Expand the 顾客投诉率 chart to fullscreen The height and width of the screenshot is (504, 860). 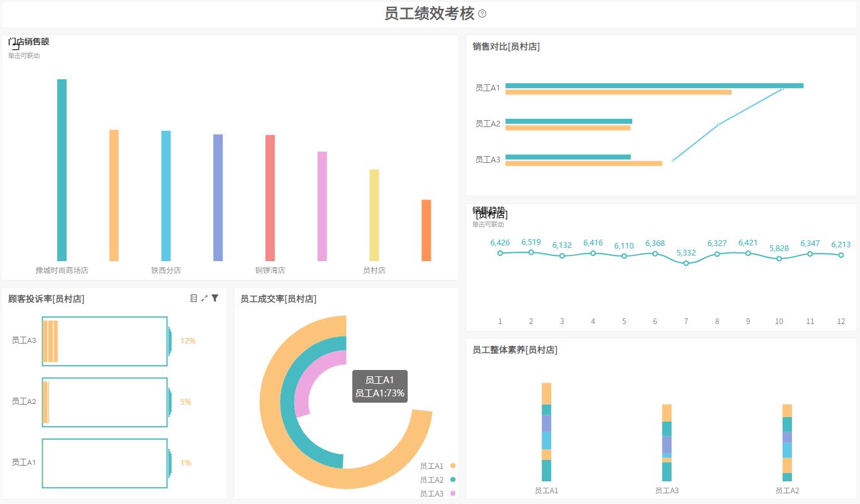click(204, 297)
